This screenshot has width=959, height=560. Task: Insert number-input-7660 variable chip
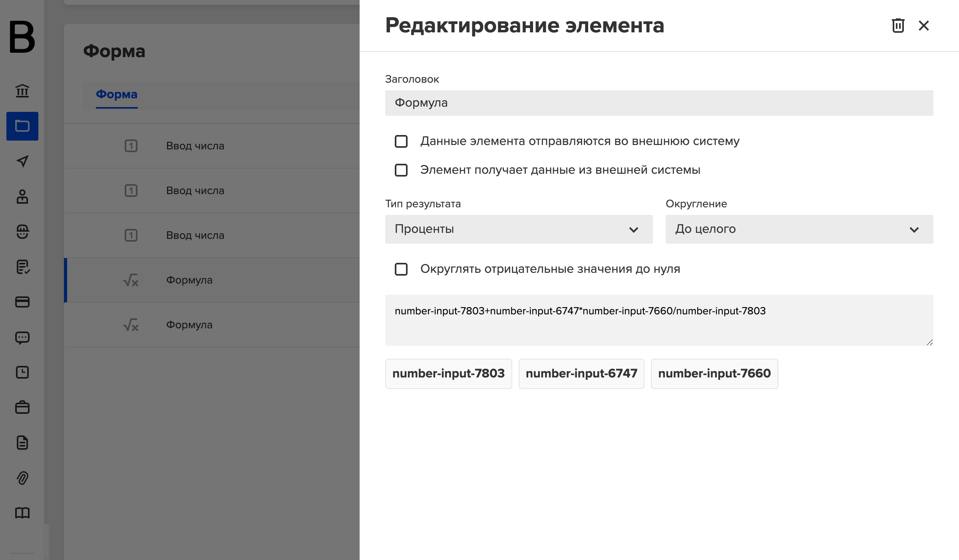pyautogui.click(x=714, y=373)
